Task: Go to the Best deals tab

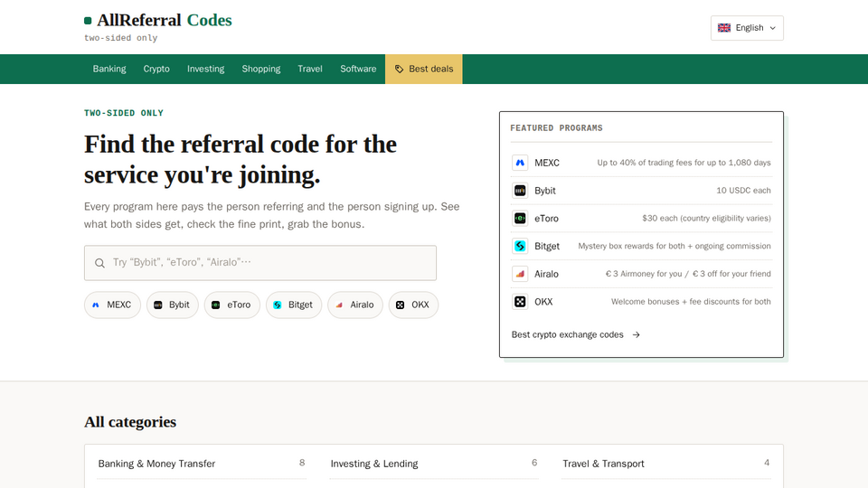Action: point(423,69)
